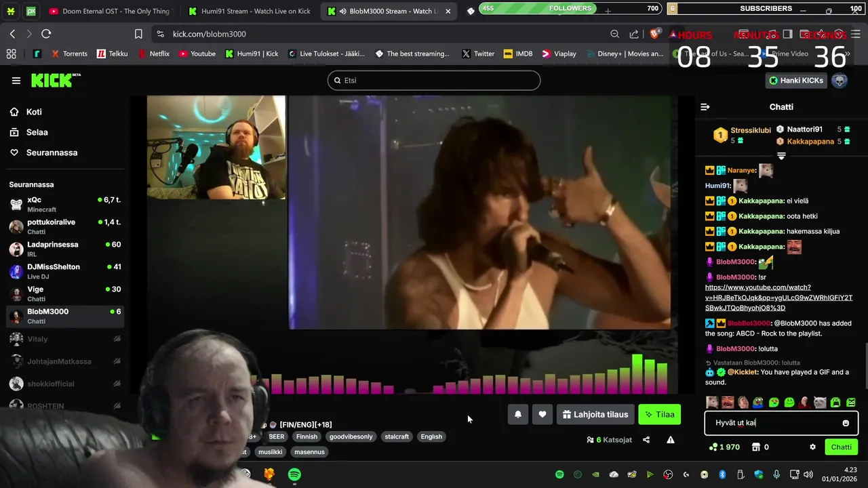
Task: Collapse the Chatti panel
Action: tap(705, 107)
